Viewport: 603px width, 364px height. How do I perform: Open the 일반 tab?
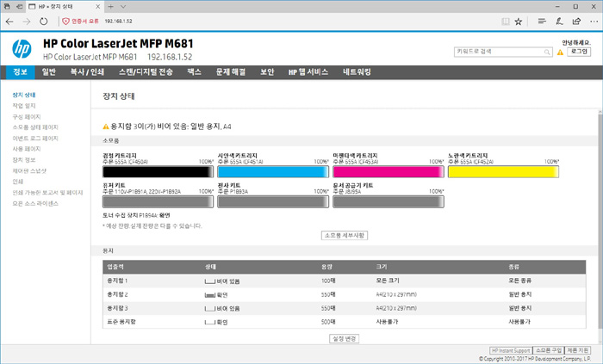49,72
